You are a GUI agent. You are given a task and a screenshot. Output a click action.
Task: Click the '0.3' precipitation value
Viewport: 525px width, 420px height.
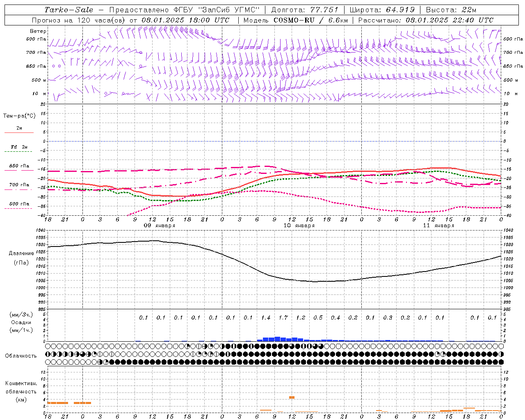tap(388, 318)
